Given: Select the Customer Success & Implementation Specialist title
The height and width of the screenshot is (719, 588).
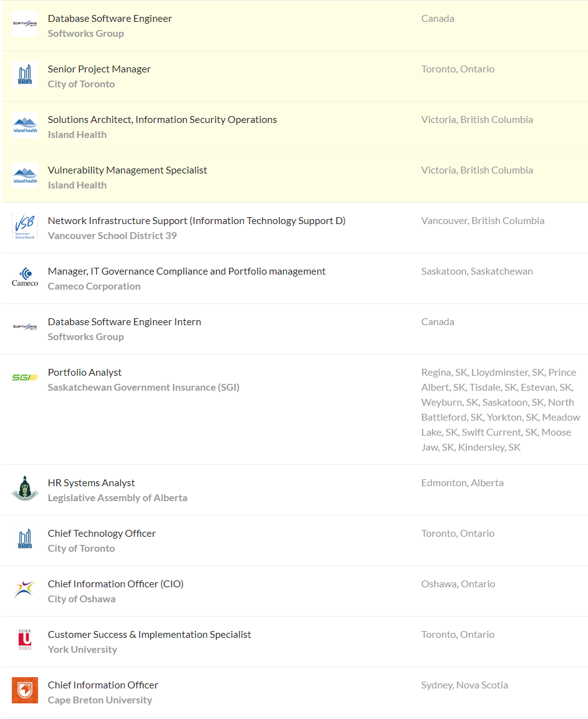Looking at the screenshot, I should (149, 635).
